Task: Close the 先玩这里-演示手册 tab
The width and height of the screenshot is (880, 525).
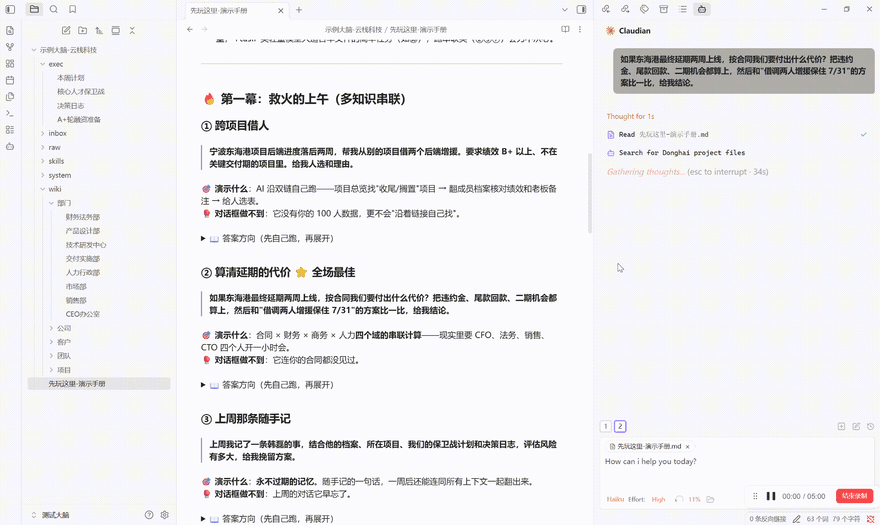Action: (x=281, y=11)
